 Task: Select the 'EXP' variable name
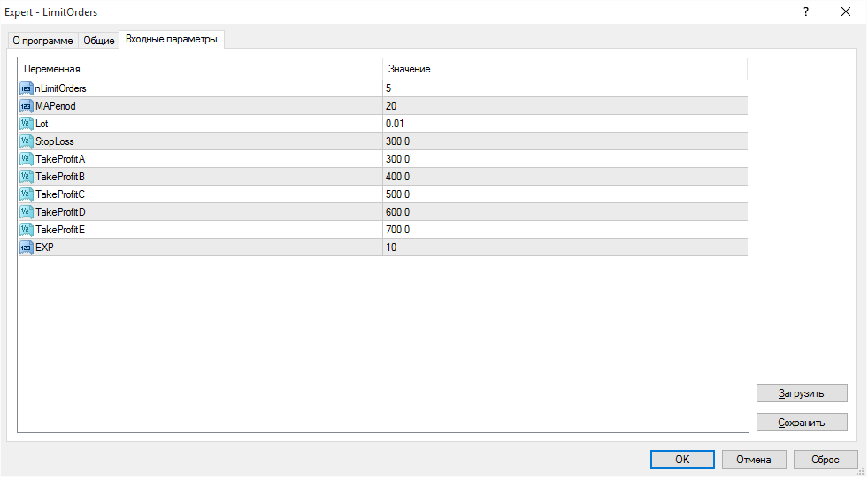pos(44,248)
